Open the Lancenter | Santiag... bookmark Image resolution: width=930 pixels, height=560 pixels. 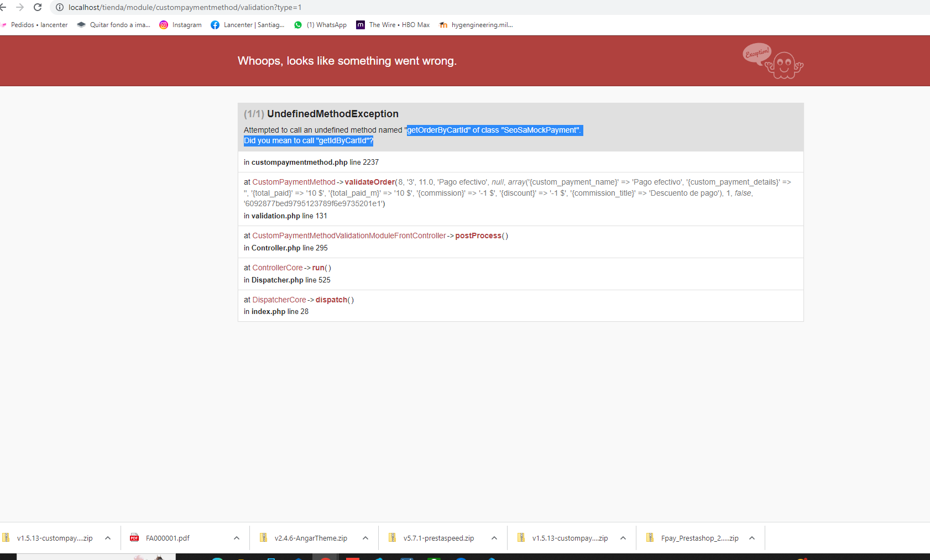click(x=248, y=25)
